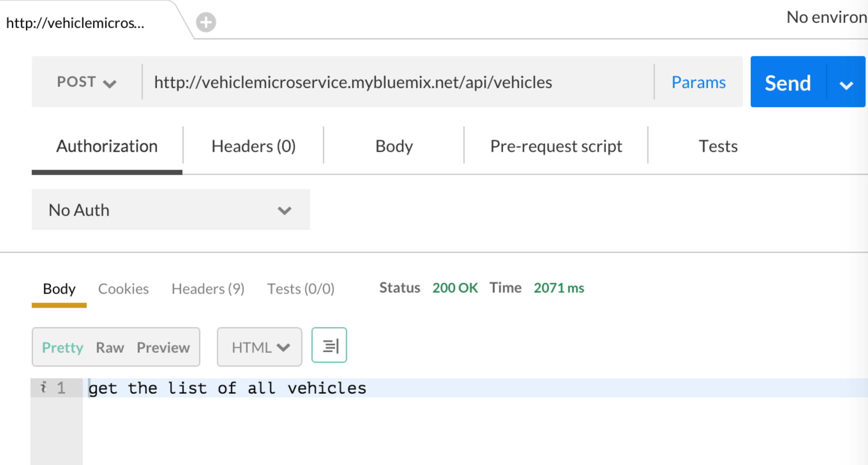Open the HTML format dropdown
The height and width of the screenshot is (465, 868).
pos(259,347)
